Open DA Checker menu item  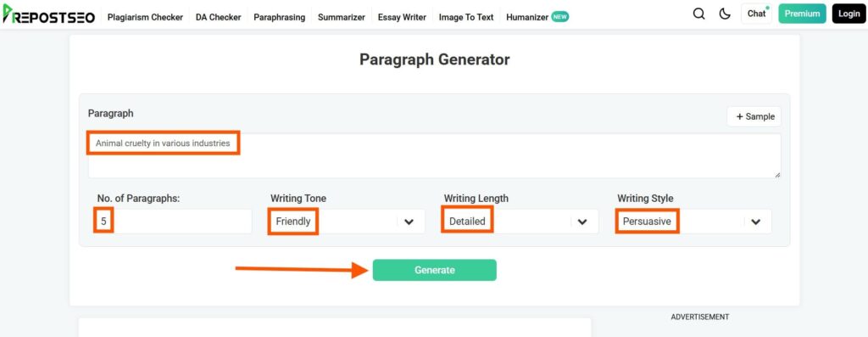click(x=218, y=17)
